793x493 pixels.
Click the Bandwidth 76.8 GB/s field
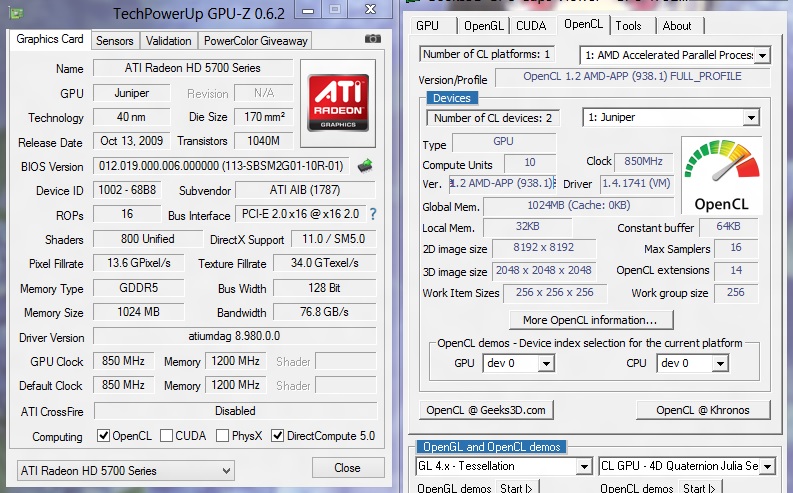pyautogui.click(x=325, y=312)
